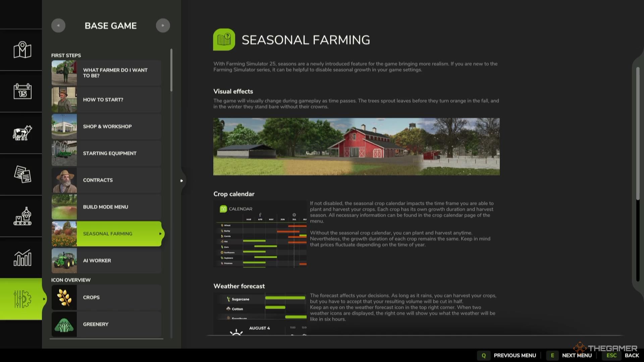The height and width of the screenshot is (362, 644).
Task: Click the ESC Back button
Action: (x=621, y=355)
